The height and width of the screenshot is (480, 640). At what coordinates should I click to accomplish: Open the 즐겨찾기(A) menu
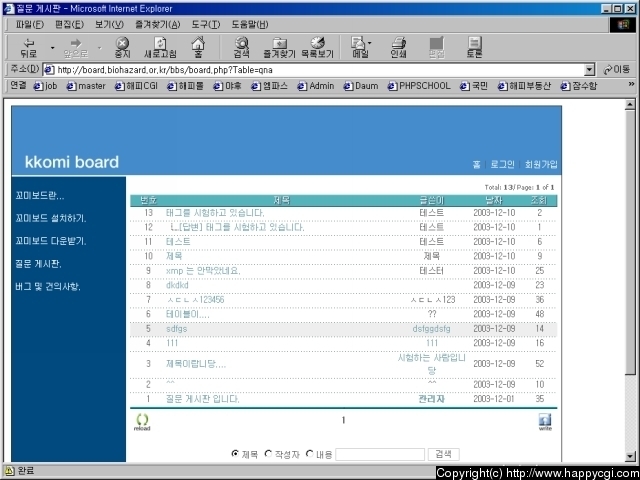[x=157, y=24]
